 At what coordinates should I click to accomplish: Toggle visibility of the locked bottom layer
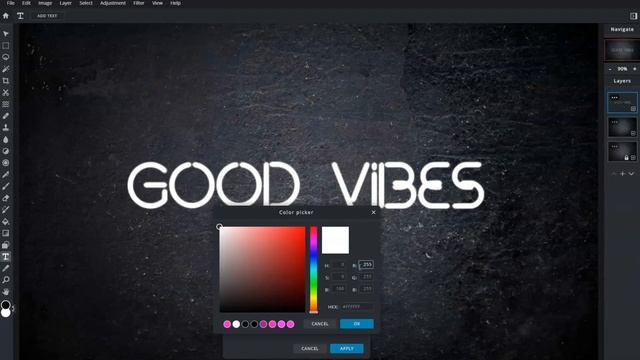pos(633,158)
